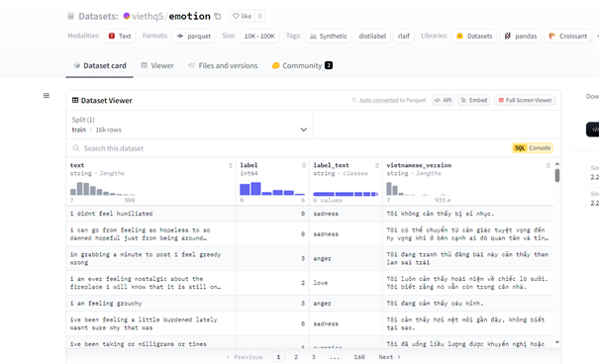Go to page 1
This screenshot has height=364, width=599.
[x=278, y=357]
